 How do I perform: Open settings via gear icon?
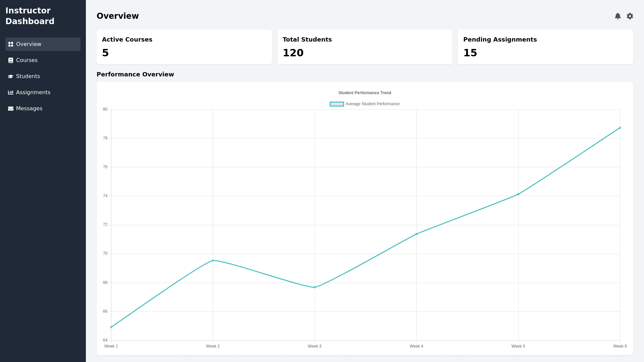tap(630, 16)
